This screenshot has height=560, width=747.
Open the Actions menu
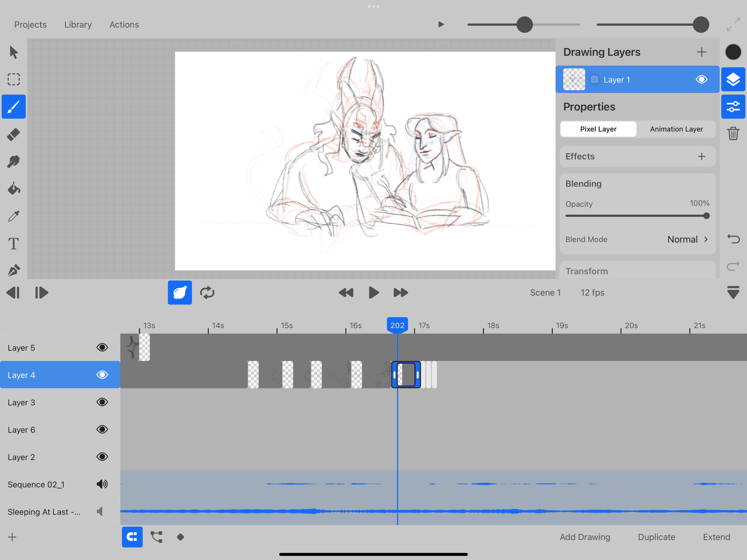point(124,25)
